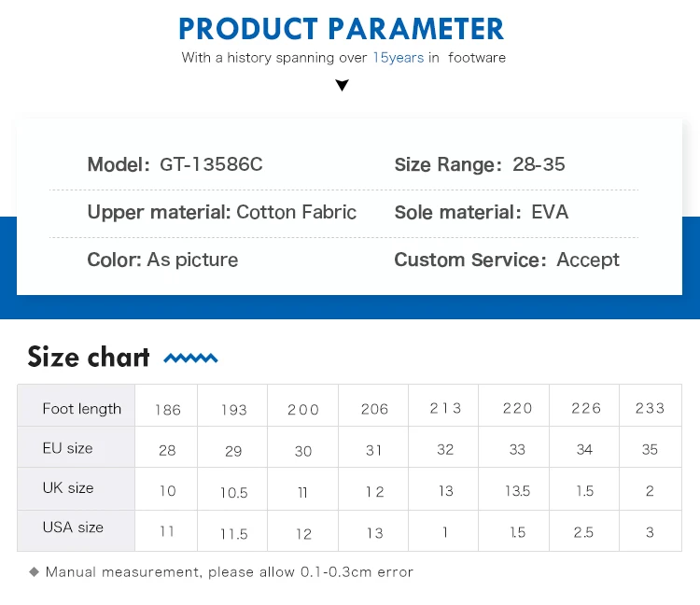The width and height of the screenshot is (700, 605).
Task: Click the Size chart heading
Action: (x=89, y=357)
